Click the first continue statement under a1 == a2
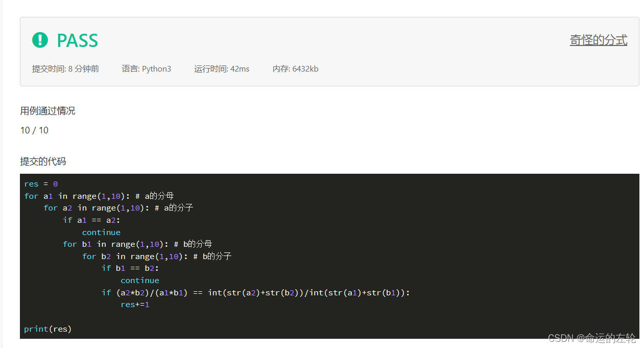 pos(101,232)
